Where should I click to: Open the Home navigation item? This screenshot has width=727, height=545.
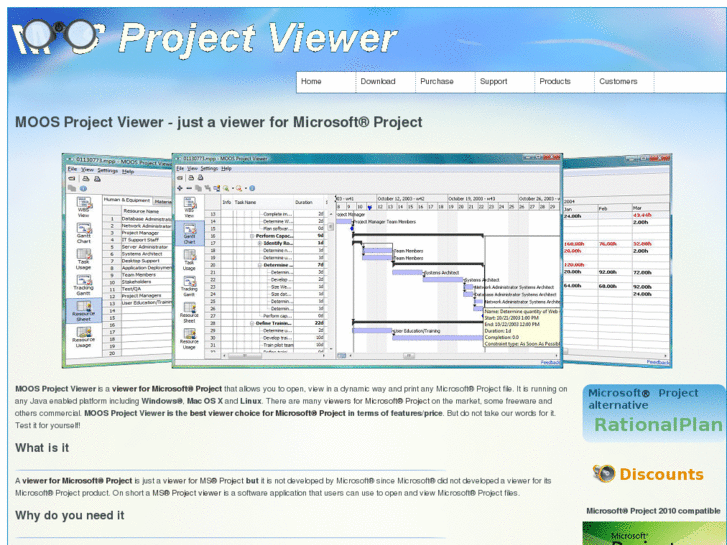(x=326, y=82)
